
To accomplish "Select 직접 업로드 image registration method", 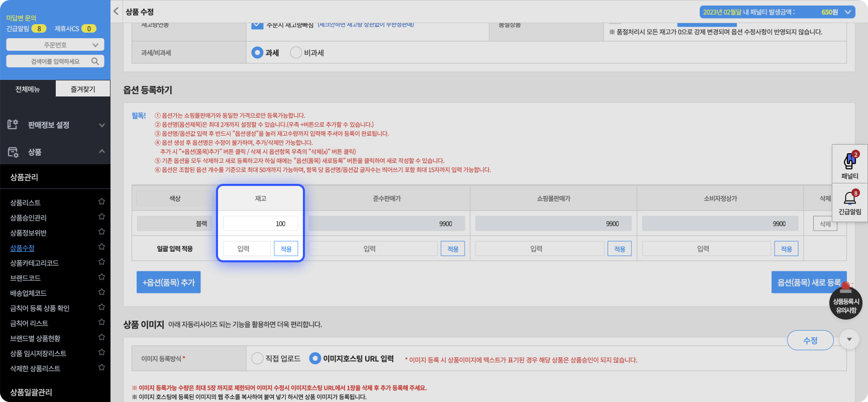I will [x=257, y=358].
